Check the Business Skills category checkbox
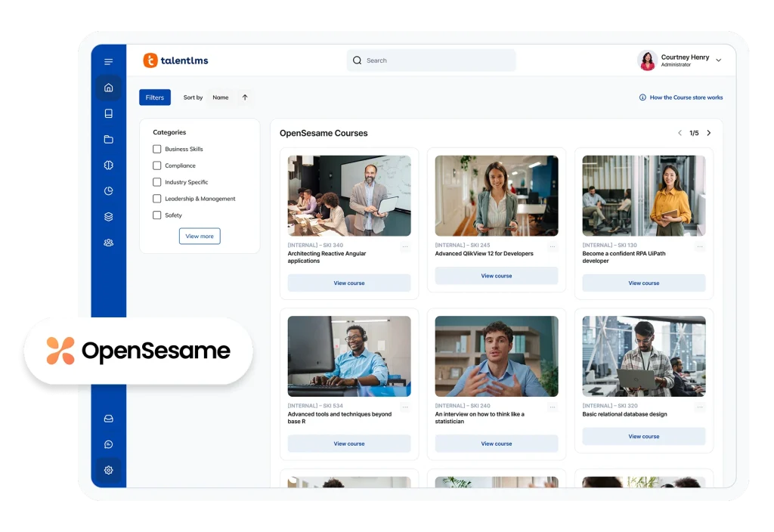Viewport: 774px width, 532px height. coord(157,150)
